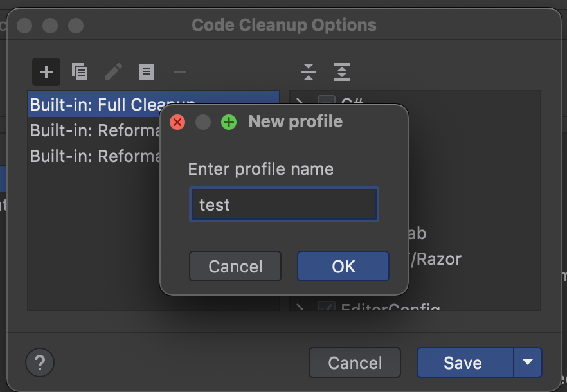Image resolution: width=567 pixels, height=392 pixels.
Task: Select the second Built-in: Reformat profile
Action: pos(90,130)
